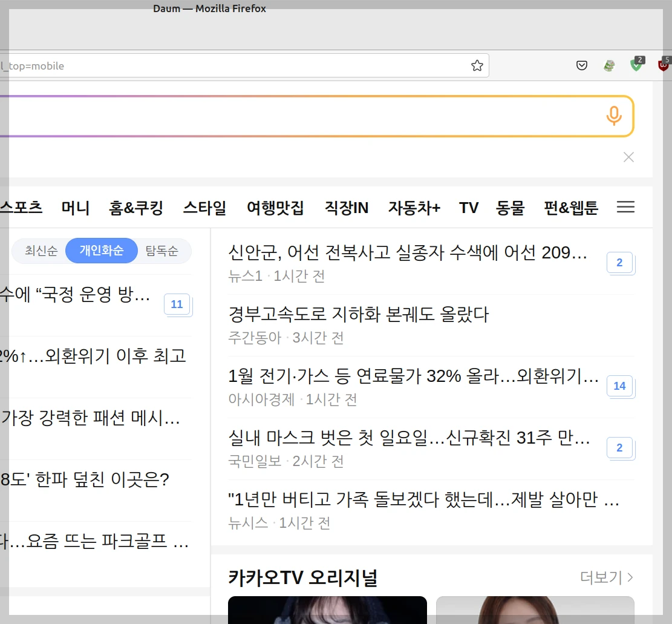Screen dimensions: 672x624
Task: Open the 머니 tab
Action: click(x=76, y=208)
